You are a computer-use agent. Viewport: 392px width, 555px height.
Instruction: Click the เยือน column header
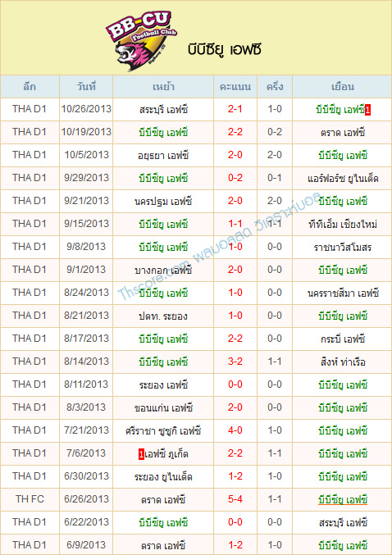(342, 87)
